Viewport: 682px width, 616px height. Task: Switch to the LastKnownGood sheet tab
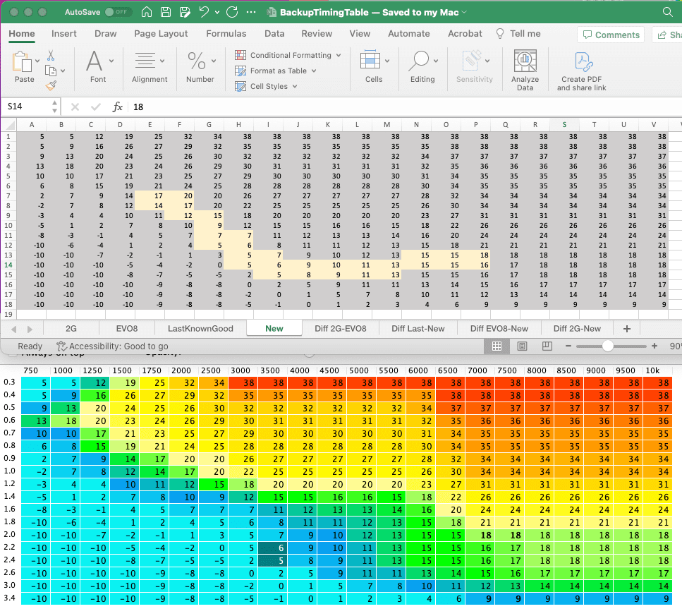(200, 328)
